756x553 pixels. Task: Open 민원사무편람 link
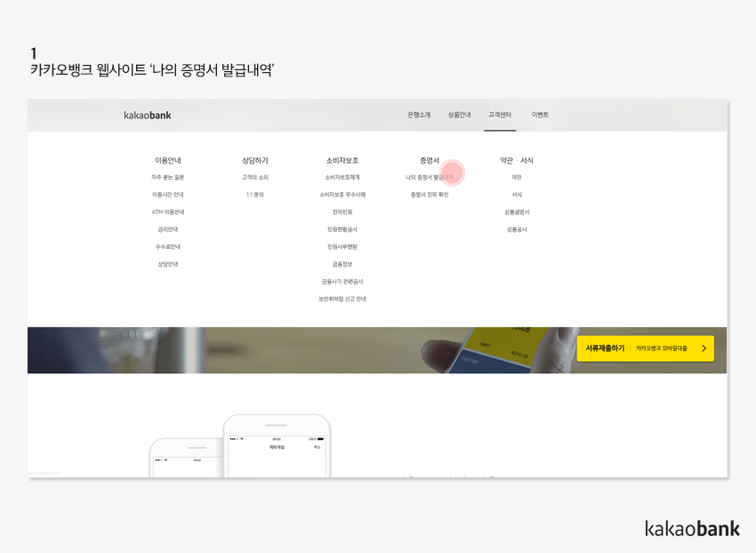[x=342, y=247]
